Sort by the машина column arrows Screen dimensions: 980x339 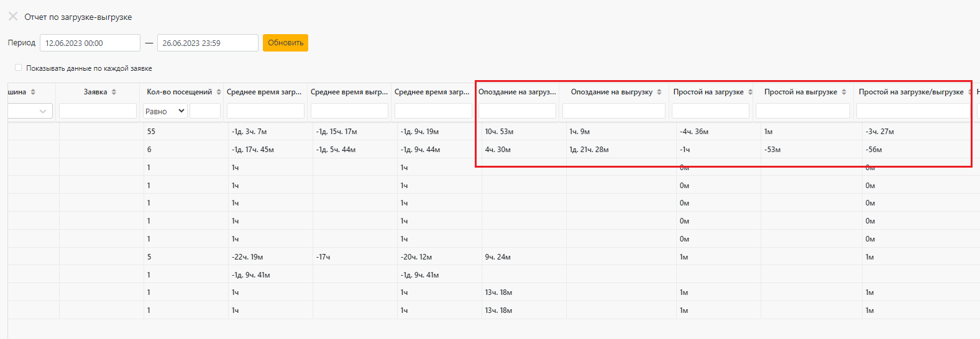[x=33, y=92]
